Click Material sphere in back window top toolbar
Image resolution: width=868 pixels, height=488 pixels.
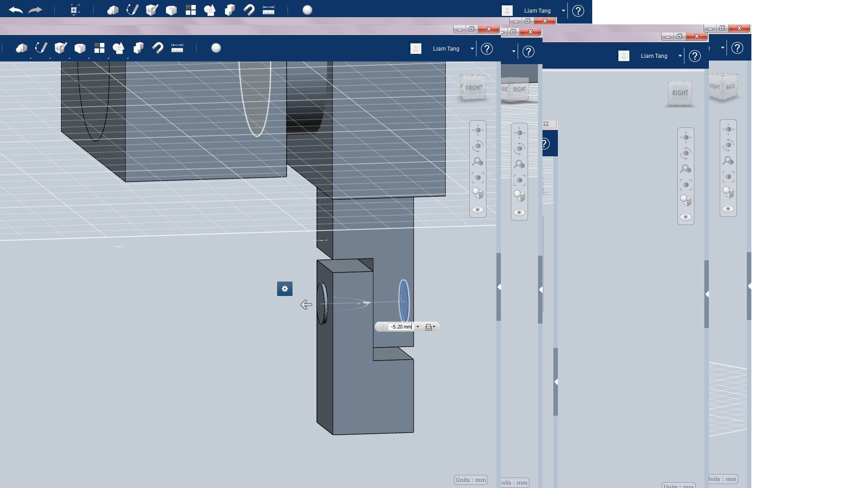click(307, 10)
